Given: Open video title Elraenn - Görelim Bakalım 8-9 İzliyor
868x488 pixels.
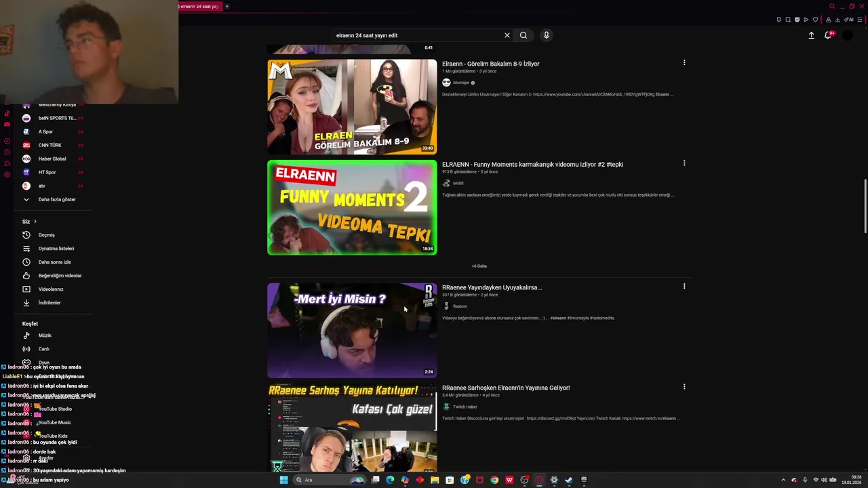Looking at the screenshot, I should pyautogui.click(x=491, y=64).
